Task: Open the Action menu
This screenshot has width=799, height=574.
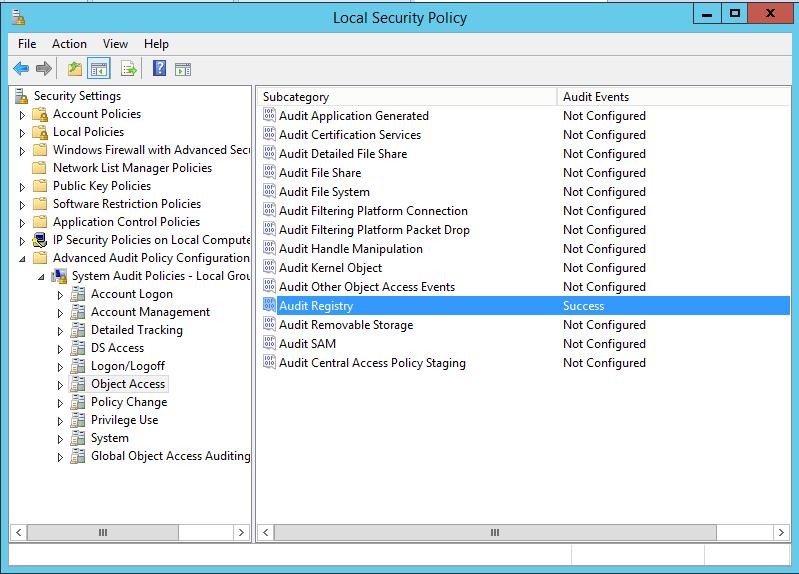Action: (x=69, y=44)
